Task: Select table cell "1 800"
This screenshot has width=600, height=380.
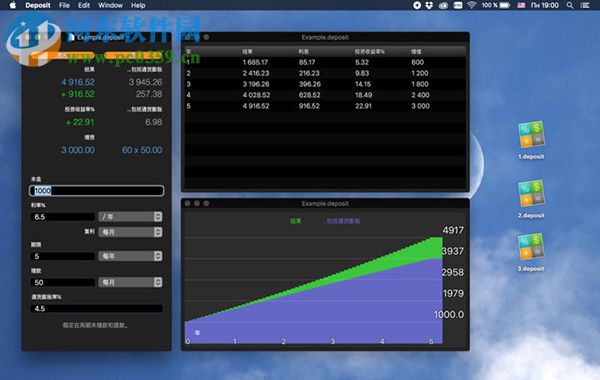Action: [420, 84]
